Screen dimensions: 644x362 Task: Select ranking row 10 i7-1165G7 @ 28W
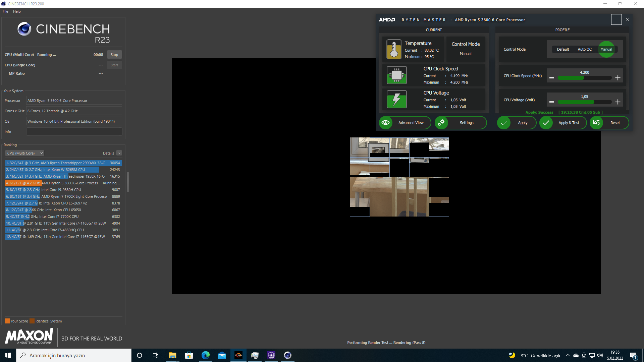63,223
